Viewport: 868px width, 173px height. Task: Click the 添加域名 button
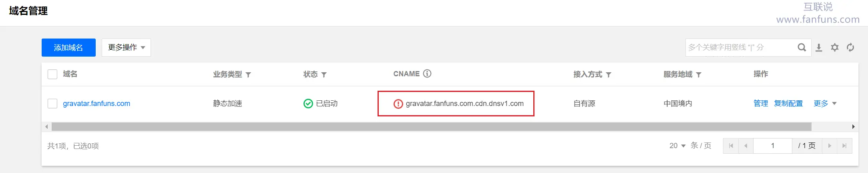point(68,47)
